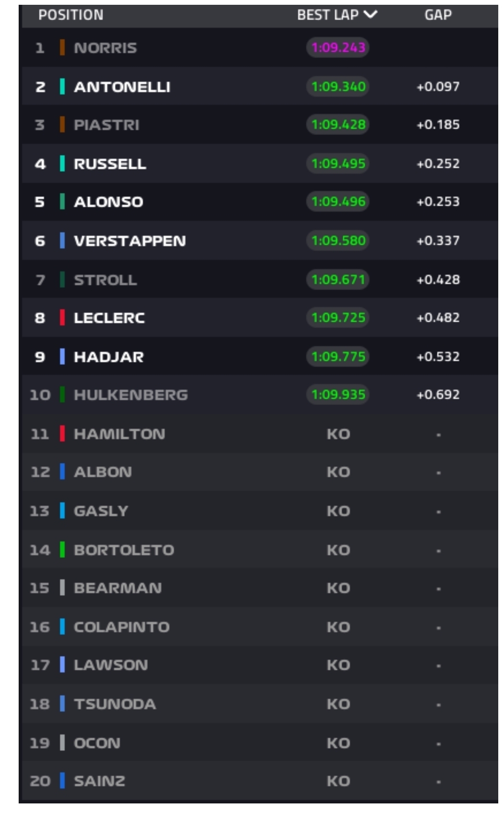Click the teal team color bar beside Russell
This screenshot has width=504, height=813.
pos(62,164)
